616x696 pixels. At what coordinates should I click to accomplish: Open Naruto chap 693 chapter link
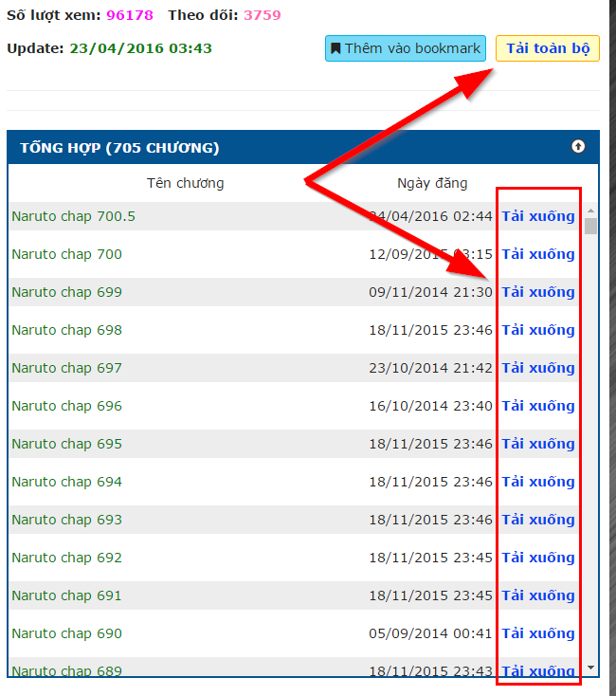pyautogui.click(x=66, y=521)
